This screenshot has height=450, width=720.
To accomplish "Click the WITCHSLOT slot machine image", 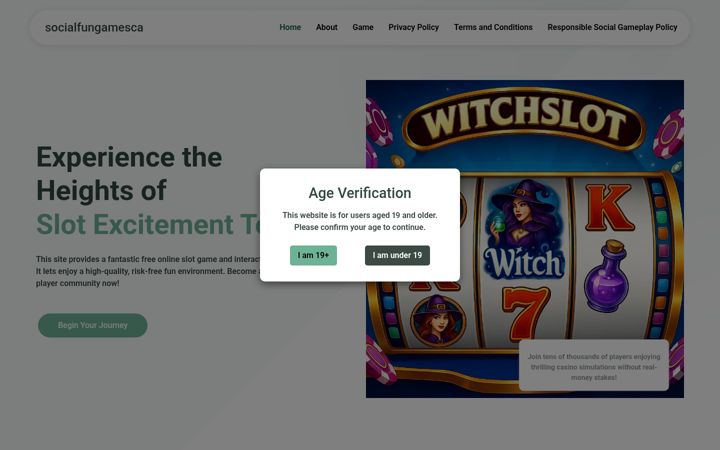I will [x=525, y=239].
